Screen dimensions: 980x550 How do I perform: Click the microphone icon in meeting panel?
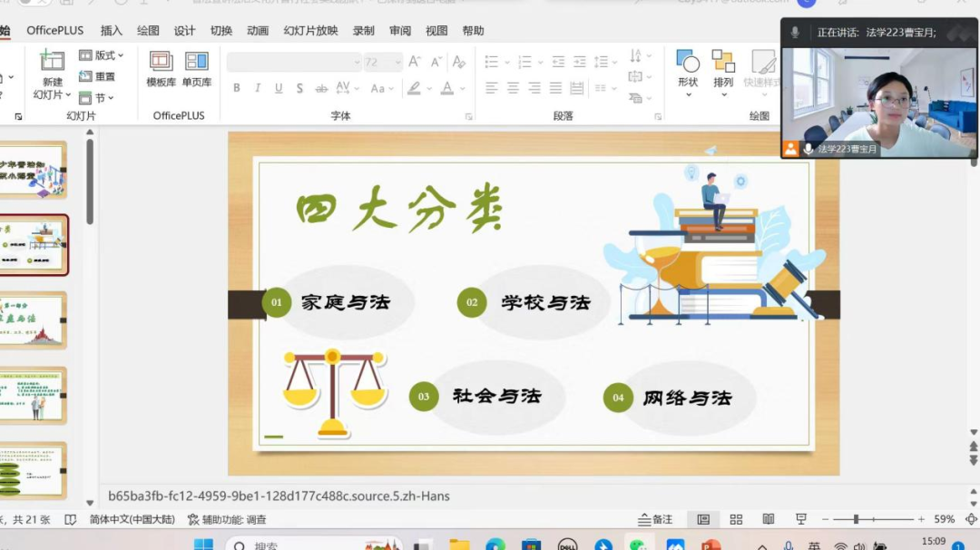[x=794, y=33]
